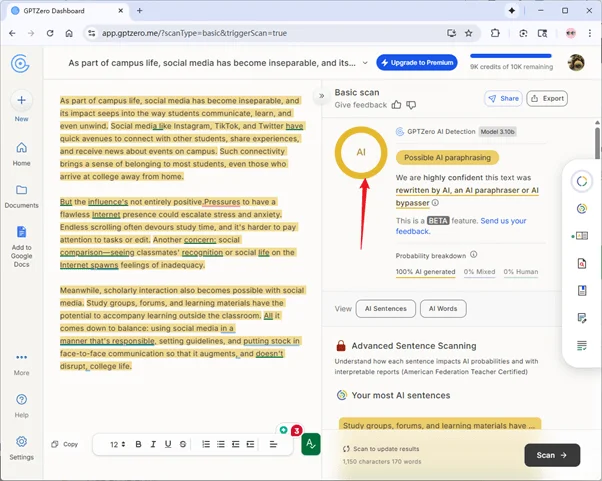Toggle the AI Words view

pos(442,309)
